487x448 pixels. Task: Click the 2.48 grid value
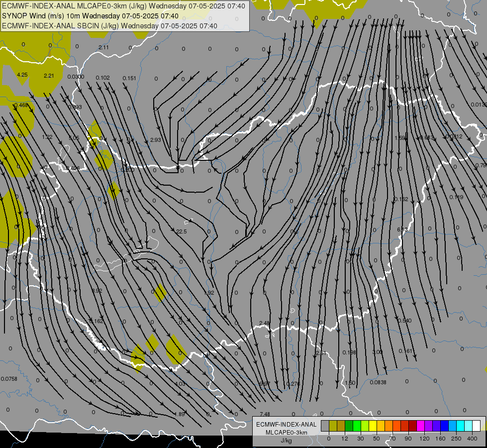click(x=264, y=323)
